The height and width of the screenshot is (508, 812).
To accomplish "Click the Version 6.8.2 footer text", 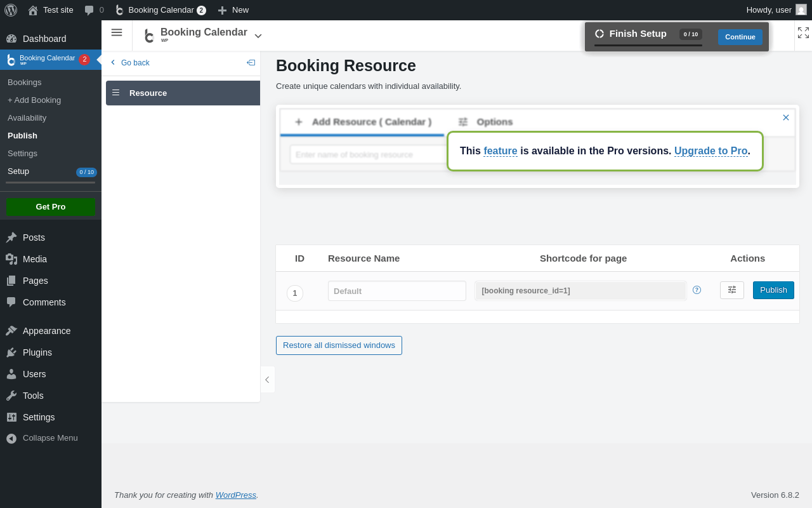I will pos(775,495).
